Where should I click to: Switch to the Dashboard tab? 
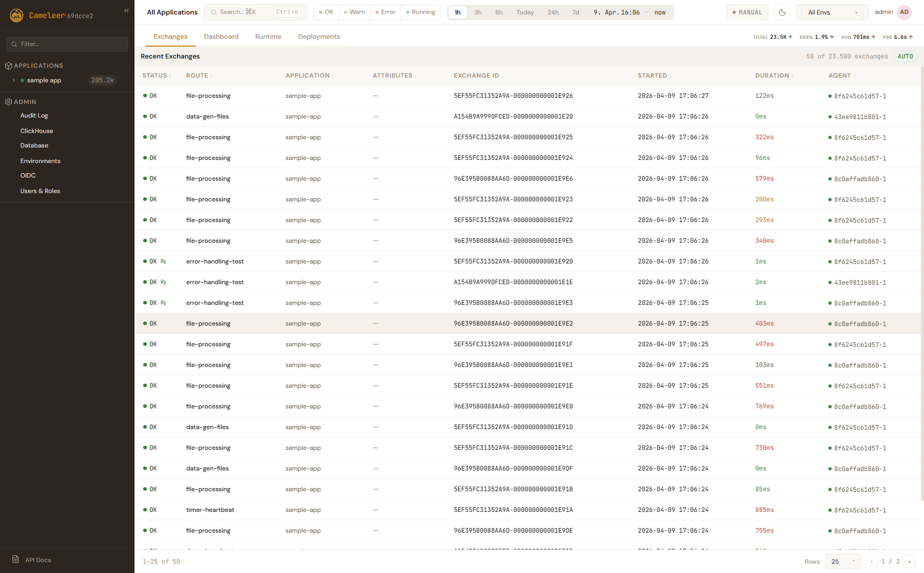[x=221, y=37]
